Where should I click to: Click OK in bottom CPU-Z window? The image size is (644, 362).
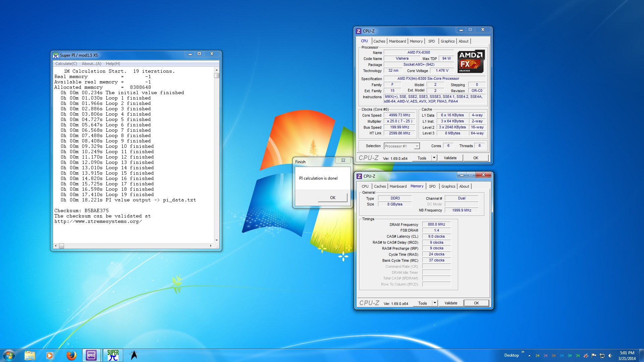(x=476, y=303)
